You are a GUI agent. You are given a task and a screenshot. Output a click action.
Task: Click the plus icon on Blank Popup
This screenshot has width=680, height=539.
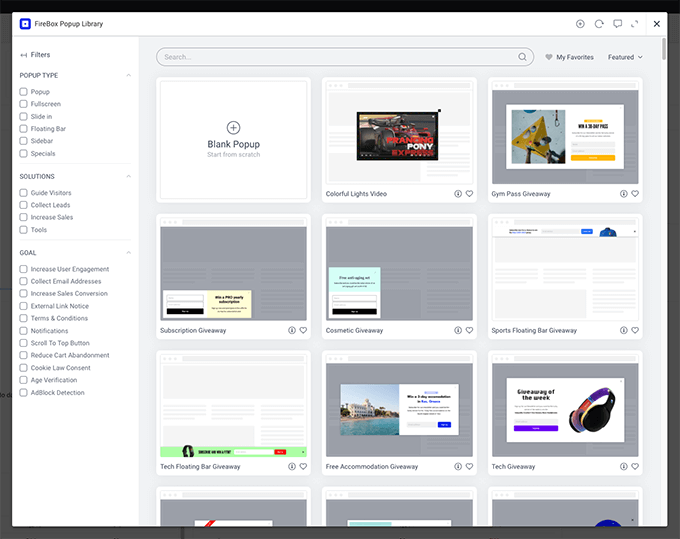(x=233, y=127)
